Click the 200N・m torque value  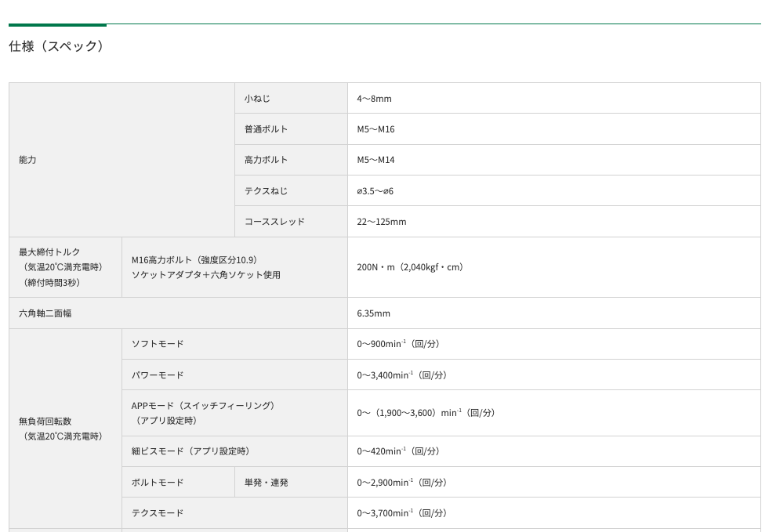tap(412, 267)
